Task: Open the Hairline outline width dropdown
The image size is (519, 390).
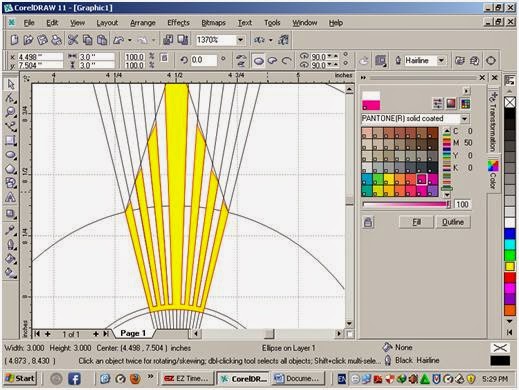Action: pos(441,61)
